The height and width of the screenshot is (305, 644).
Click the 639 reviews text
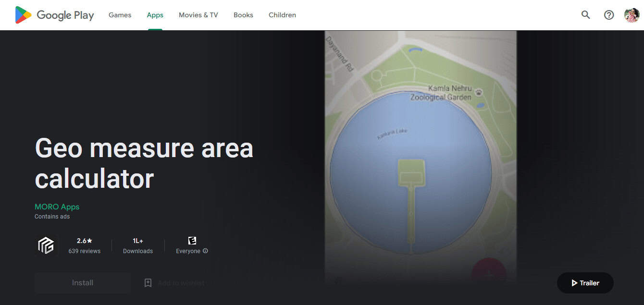coord(85,251)
